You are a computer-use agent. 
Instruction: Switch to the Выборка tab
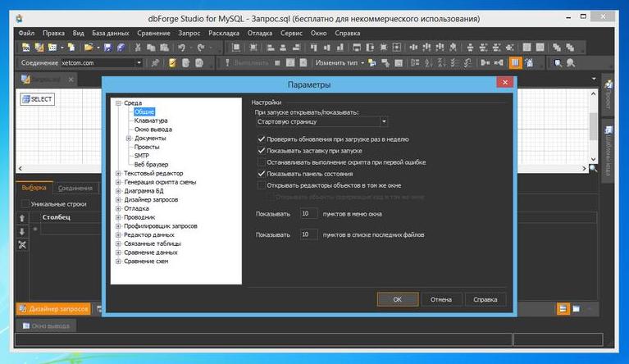[x=34, y=188]
